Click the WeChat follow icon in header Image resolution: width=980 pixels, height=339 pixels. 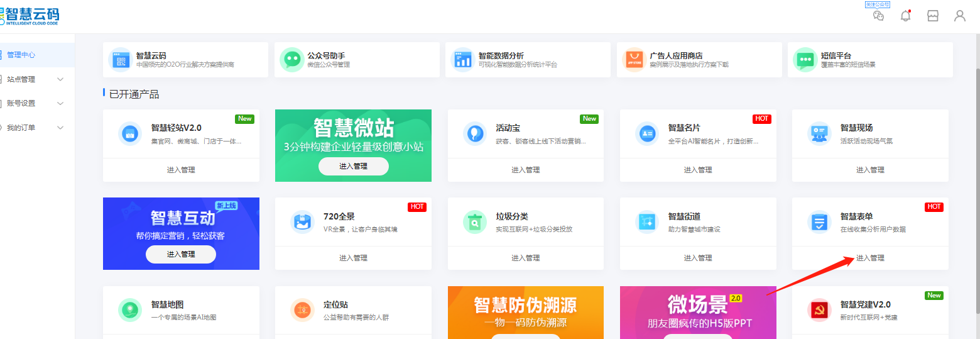click(x=878, y=16)
